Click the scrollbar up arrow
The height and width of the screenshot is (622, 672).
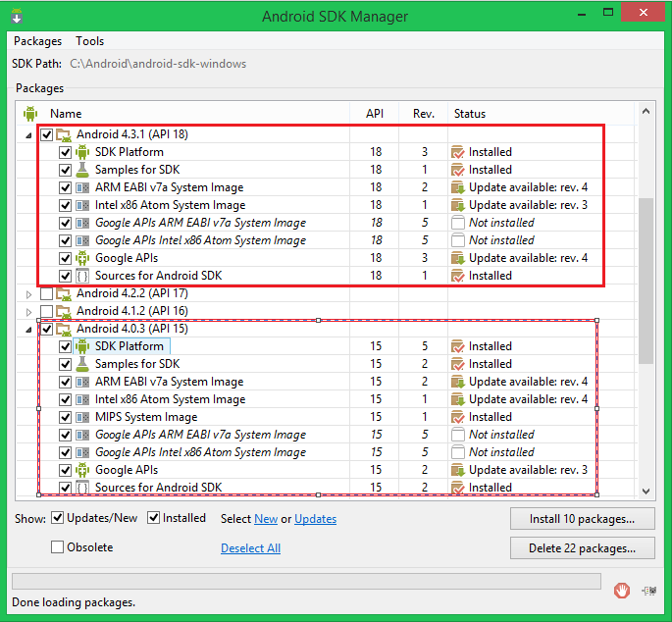pos(646,112)
